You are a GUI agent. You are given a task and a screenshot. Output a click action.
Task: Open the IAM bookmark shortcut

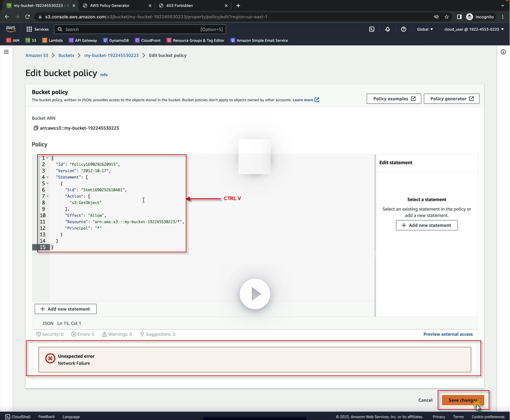pos(13,40)
